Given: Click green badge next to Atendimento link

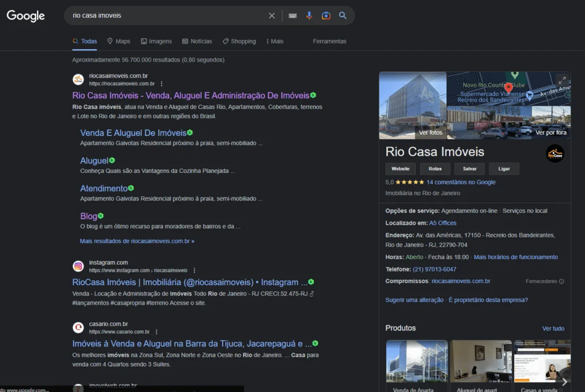Looking at the screenshot, I should pos(131,188).
